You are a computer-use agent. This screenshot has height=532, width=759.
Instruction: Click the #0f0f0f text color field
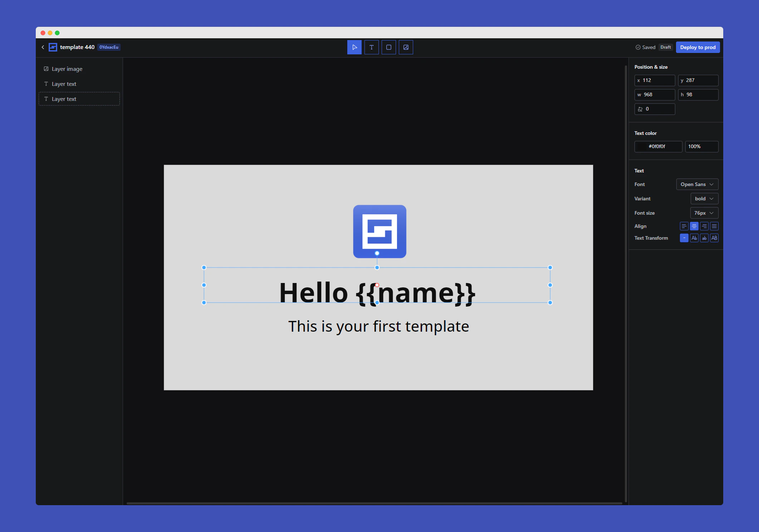657,146
